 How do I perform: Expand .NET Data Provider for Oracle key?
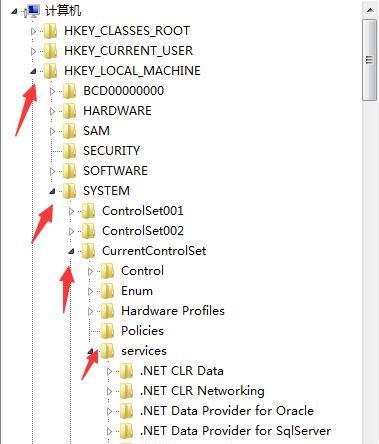point(109,411)
